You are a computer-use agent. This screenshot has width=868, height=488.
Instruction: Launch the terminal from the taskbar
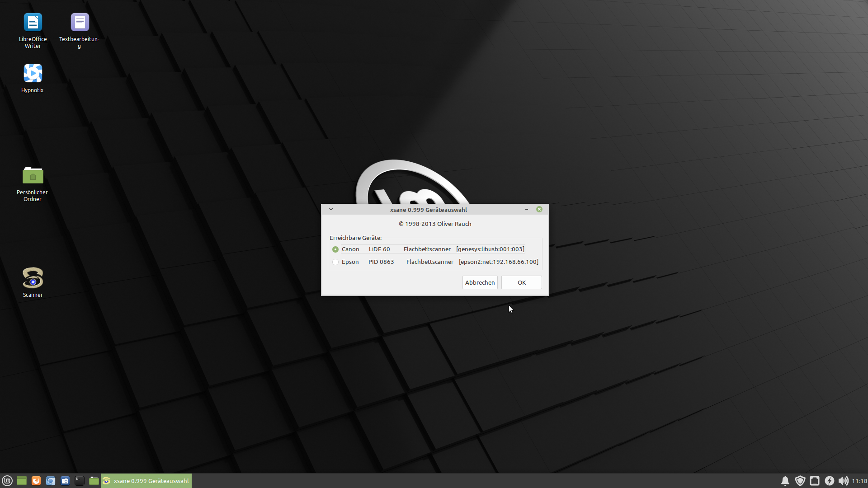coord(80,481)
